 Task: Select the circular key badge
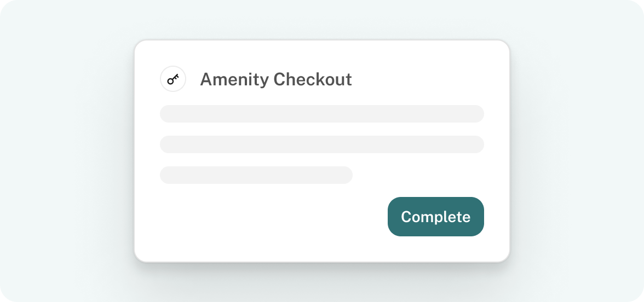(173, 79)
